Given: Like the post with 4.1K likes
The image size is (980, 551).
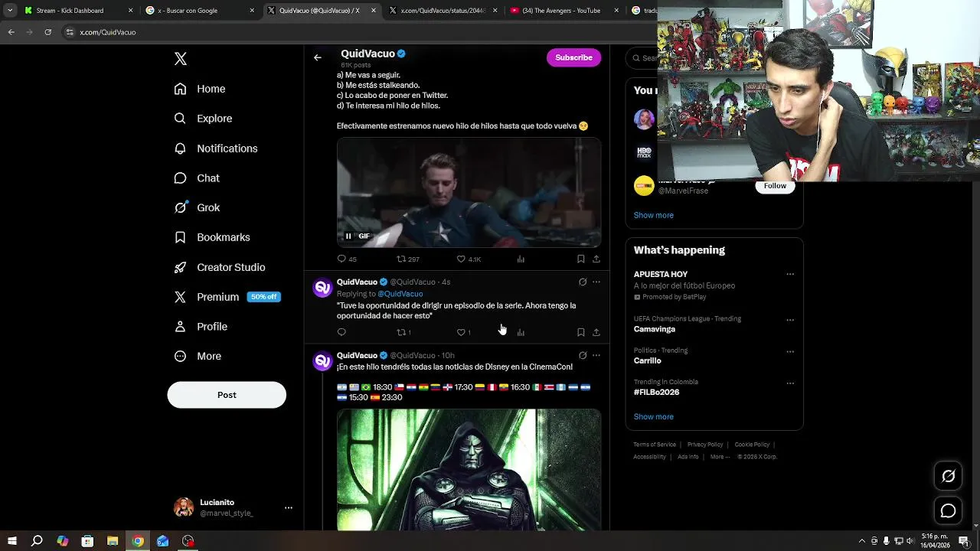Looking at the screenshot, I should click(469, 259).
